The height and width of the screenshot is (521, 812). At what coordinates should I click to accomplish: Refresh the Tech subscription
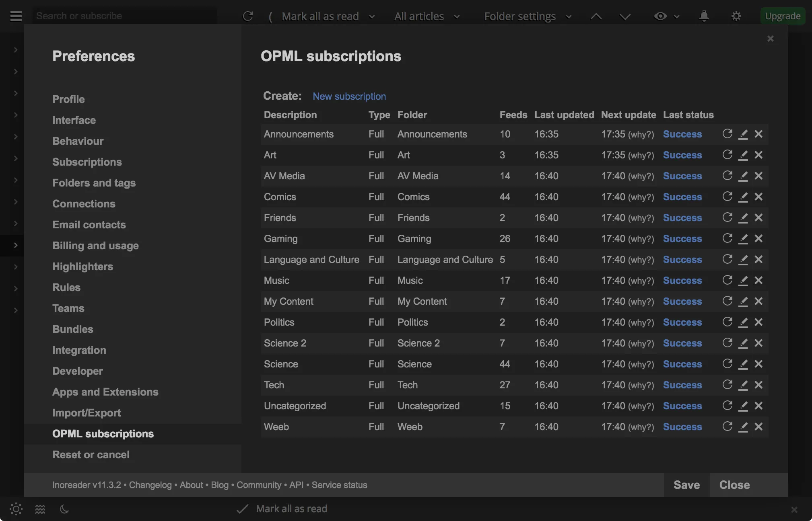click(x=727, y=385)
